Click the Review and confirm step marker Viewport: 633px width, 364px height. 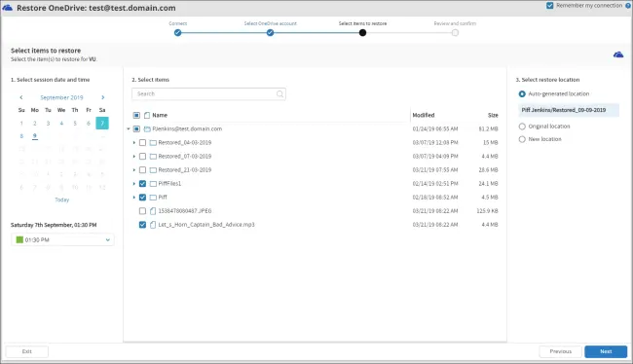pos(455,33)
